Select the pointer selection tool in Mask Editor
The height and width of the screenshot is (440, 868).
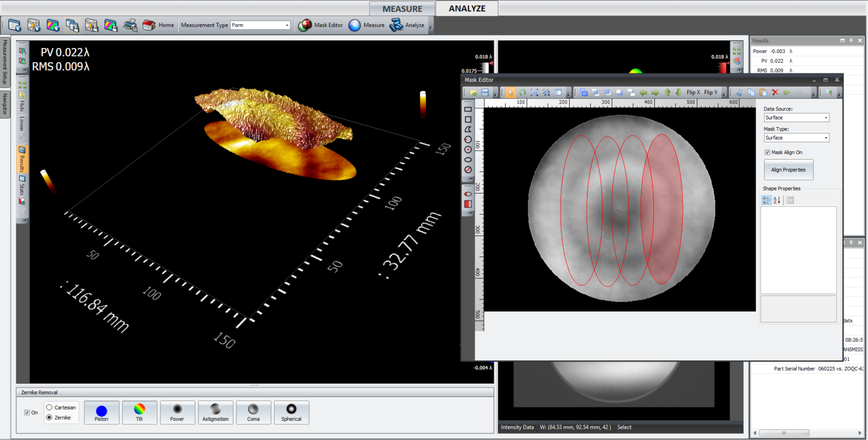pyautogui.click(x=511, y=92)
